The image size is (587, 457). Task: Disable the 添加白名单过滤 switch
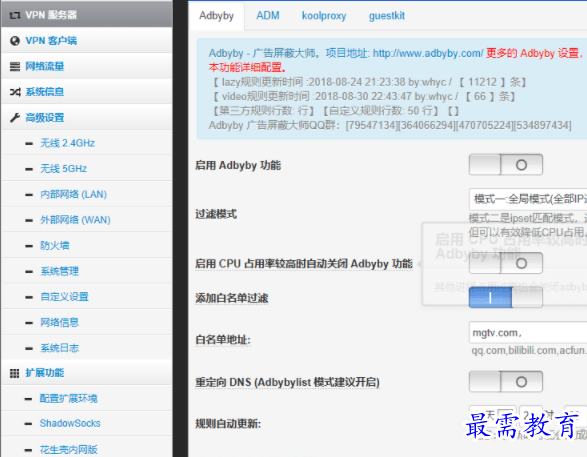point(506,298)
